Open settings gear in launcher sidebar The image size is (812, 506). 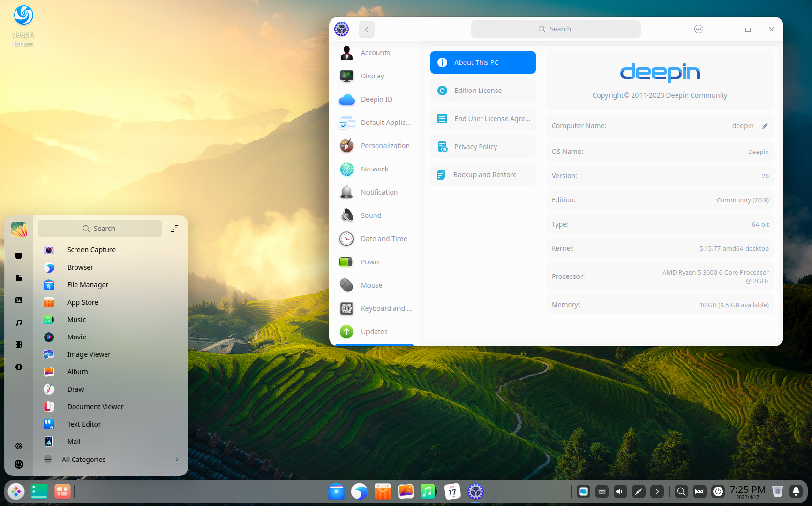click(19, 446)
